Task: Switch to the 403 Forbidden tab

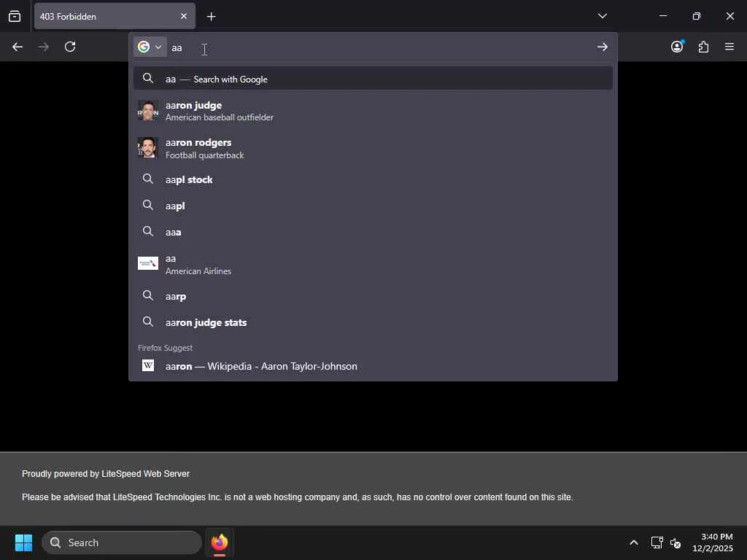Action: pyautogui.click(x=115, y=16)
